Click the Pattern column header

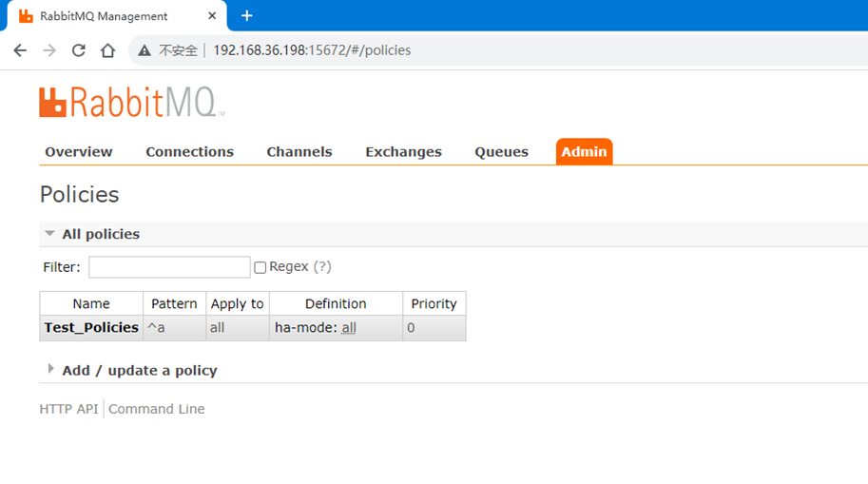tap(174, 303)
